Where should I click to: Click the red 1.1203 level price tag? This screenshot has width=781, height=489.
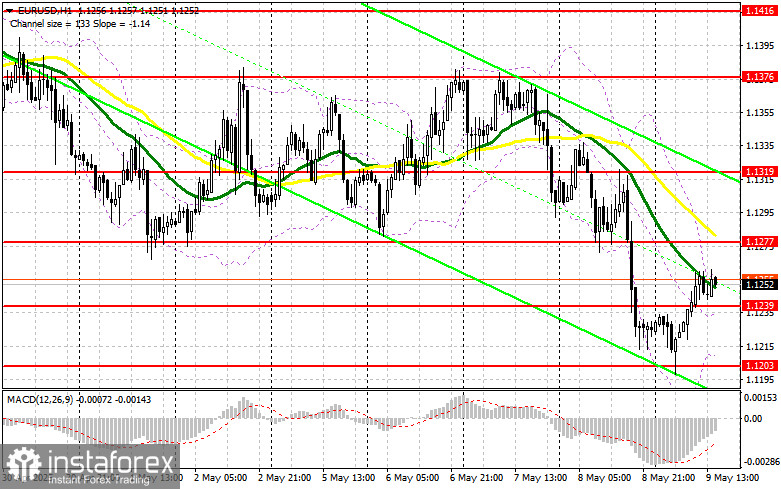[x=759, y=366]
